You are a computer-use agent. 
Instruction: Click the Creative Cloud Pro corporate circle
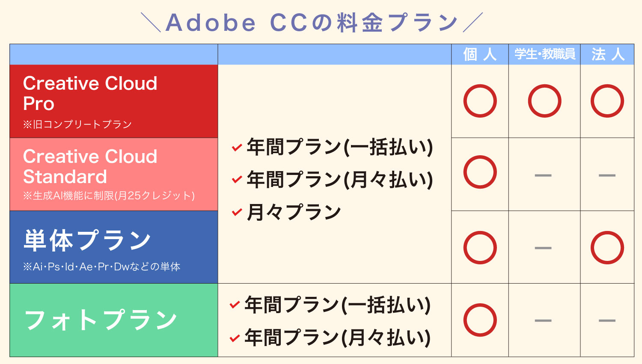607,101
